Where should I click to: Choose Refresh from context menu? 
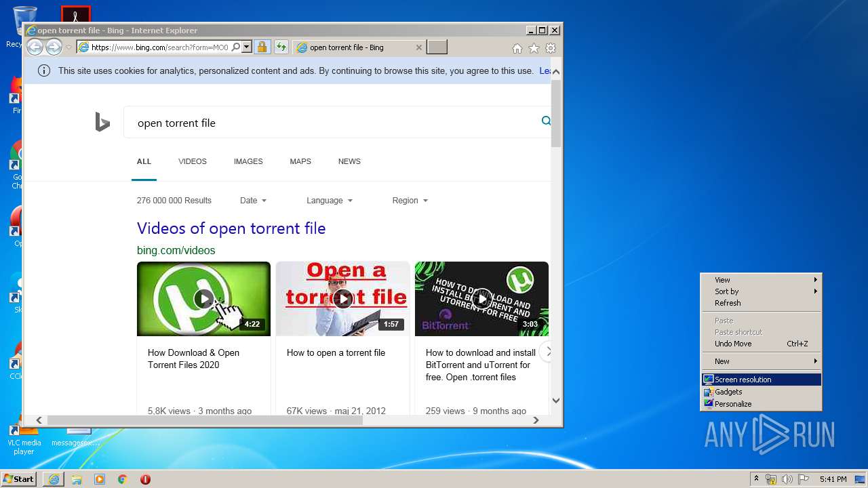[x=761, y=303]
